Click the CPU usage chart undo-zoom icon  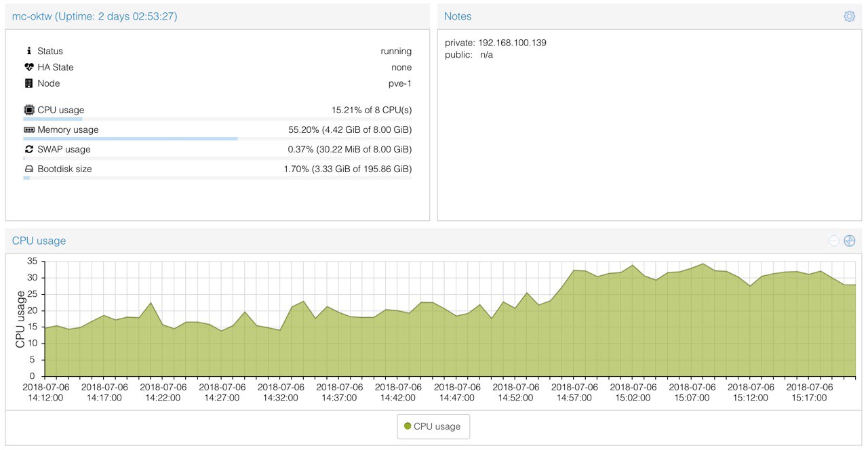click(834, 241)
